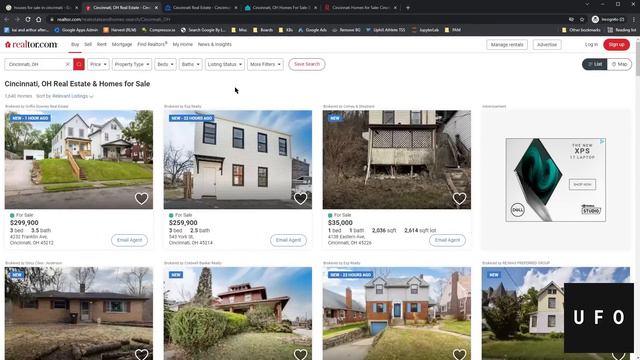Open the Listing Status dropdown

(224, 64)
